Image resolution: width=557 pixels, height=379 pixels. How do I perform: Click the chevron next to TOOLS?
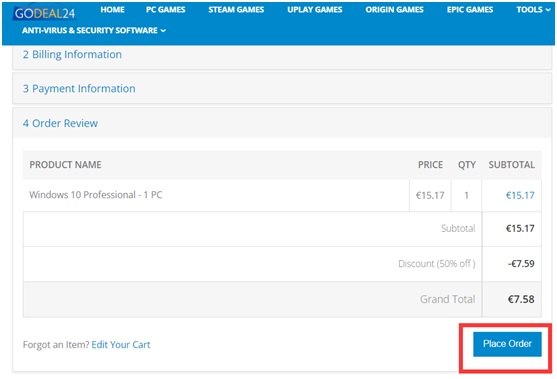pyautogui.click(x=547, y=10)
